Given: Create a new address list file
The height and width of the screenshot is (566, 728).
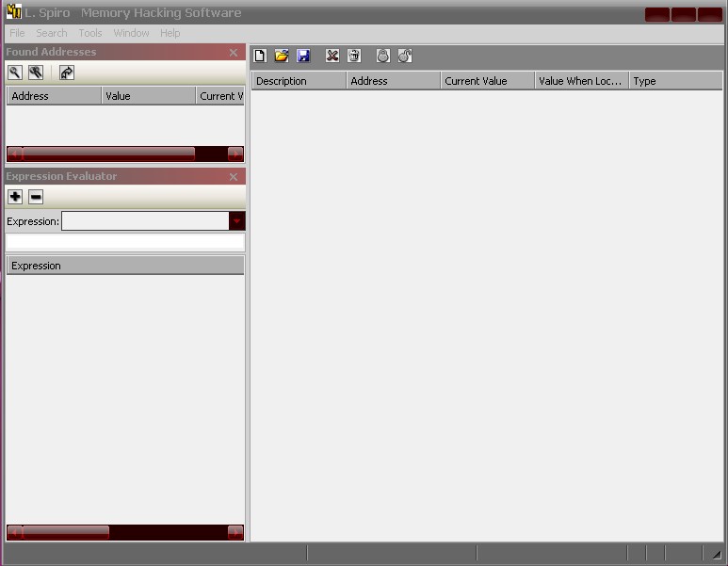Looking at the screenshot, I should 260,56.
